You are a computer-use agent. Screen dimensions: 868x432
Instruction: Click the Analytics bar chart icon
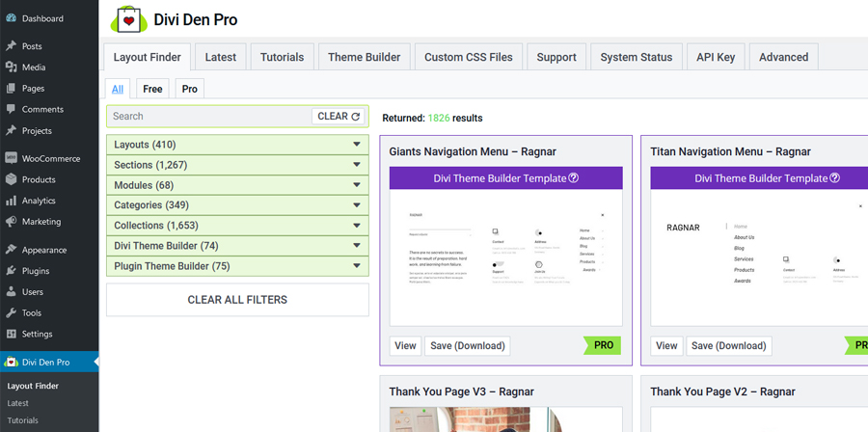(11, 201)
